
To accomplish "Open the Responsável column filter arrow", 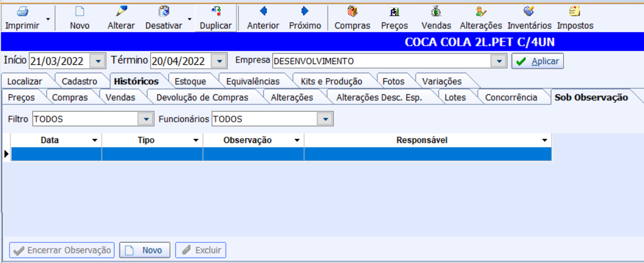I will 545,141.
